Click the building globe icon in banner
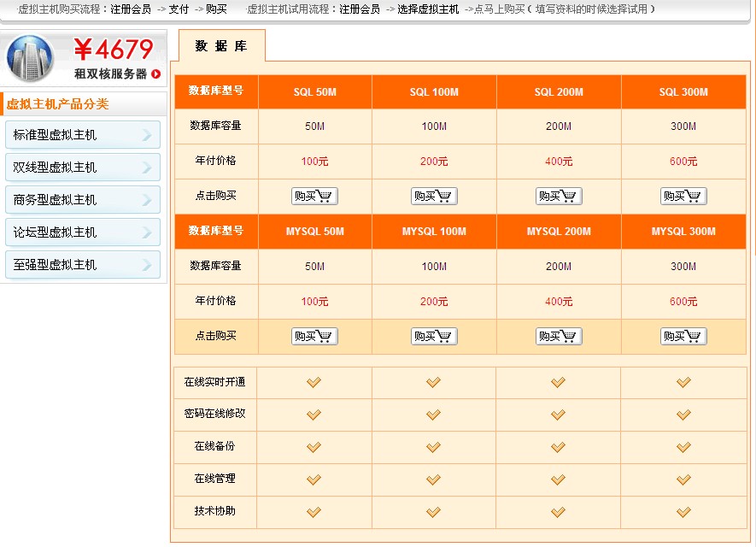The height and width of the screenshot is (547, 756). point(30,58)
